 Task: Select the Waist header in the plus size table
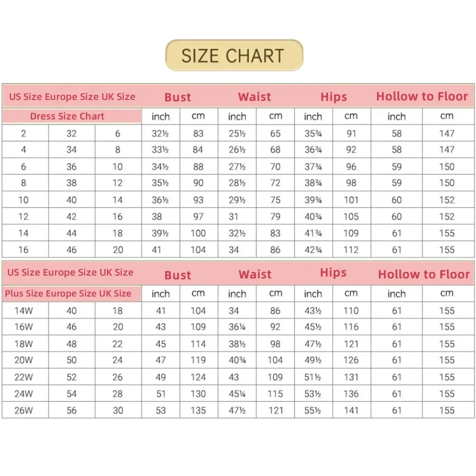click(x=255, y=275)
